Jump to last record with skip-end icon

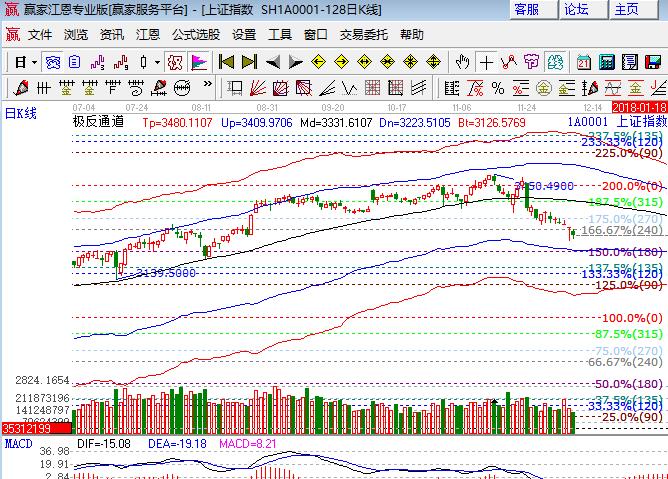click(x=249, y=62)
